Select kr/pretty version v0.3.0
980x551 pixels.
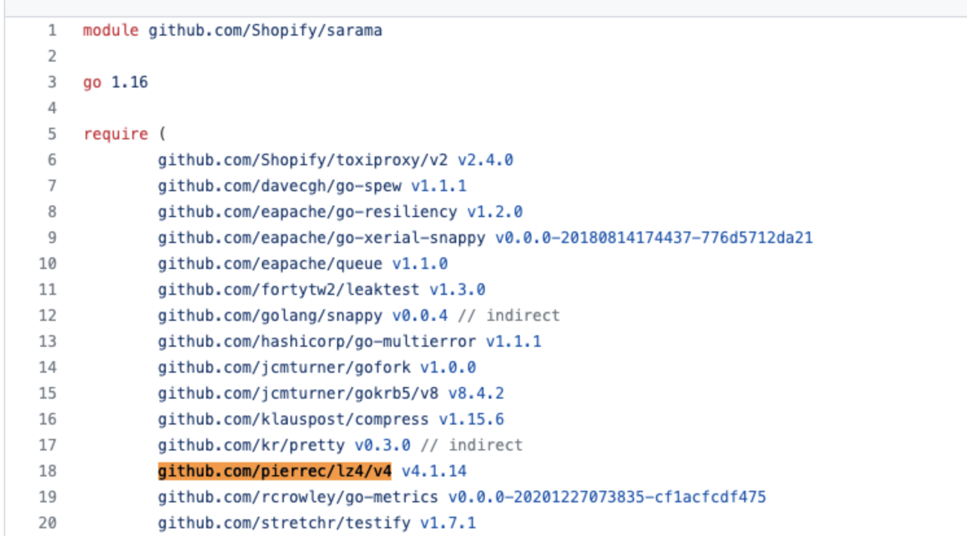382,445
